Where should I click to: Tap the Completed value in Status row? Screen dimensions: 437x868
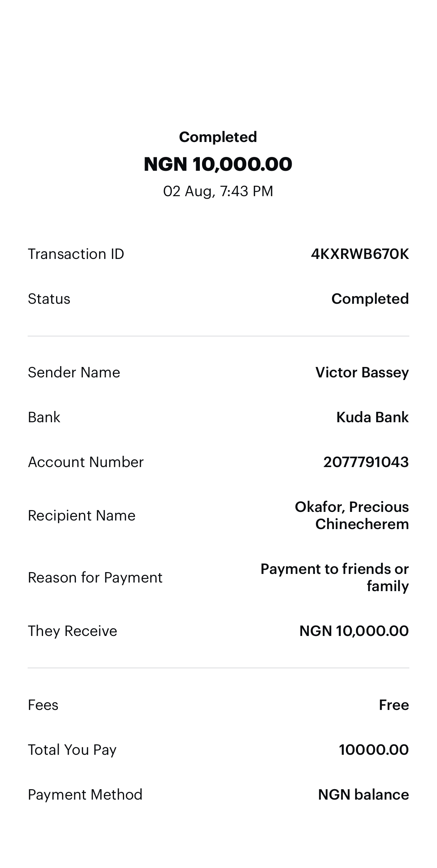(370, 299)
